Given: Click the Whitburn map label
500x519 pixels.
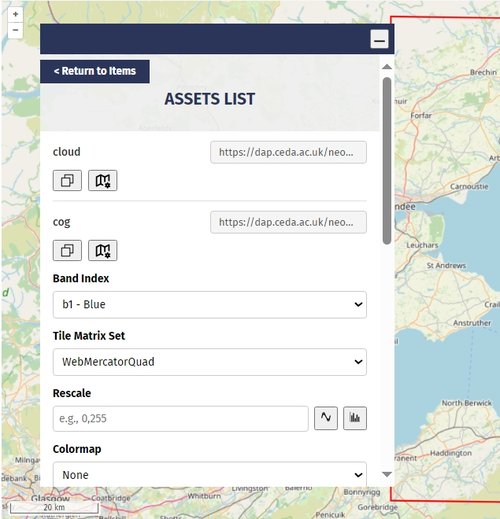Looking at the screenshot, I should click(204, 496).
